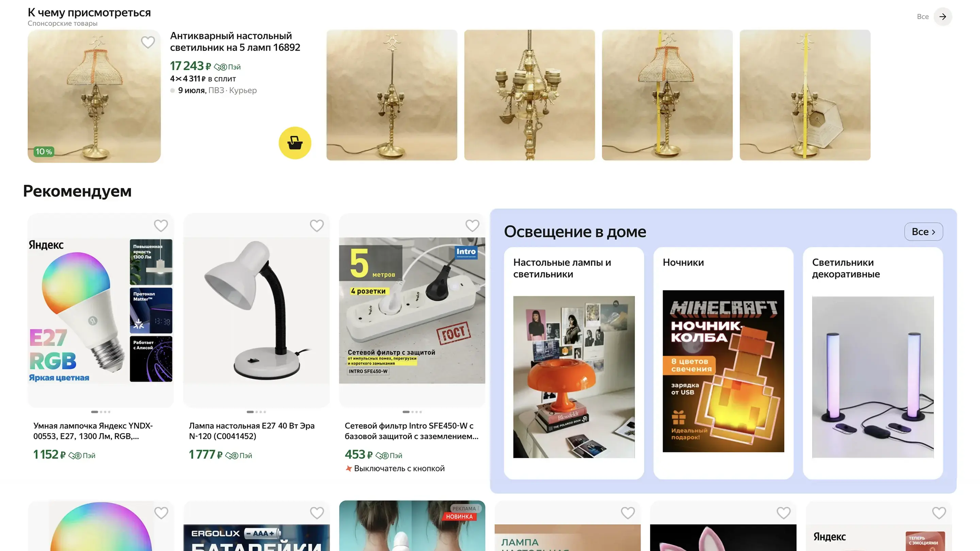980x551 pixels.
Task: Open all sponsored products with arrow icon
Action: pos(943,16)
